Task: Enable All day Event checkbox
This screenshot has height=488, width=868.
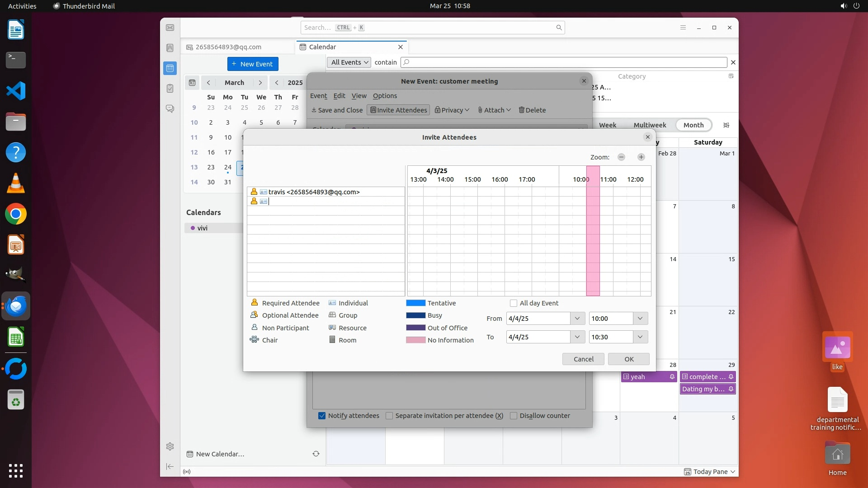Action: pyautogui.click(x=514, y=303)
